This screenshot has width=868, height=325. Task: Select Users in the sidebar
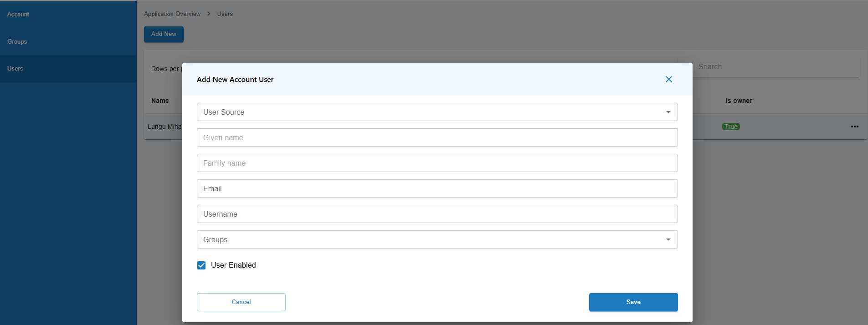(x=15, y=69)
